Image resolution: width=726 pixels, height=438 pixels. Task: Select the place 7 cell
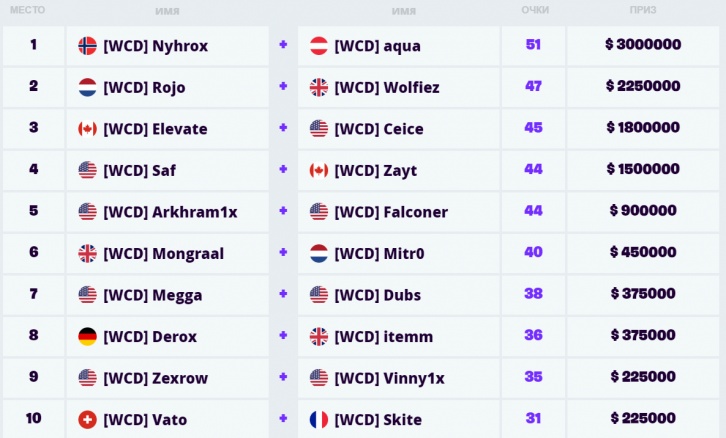[x=33, y=295]
